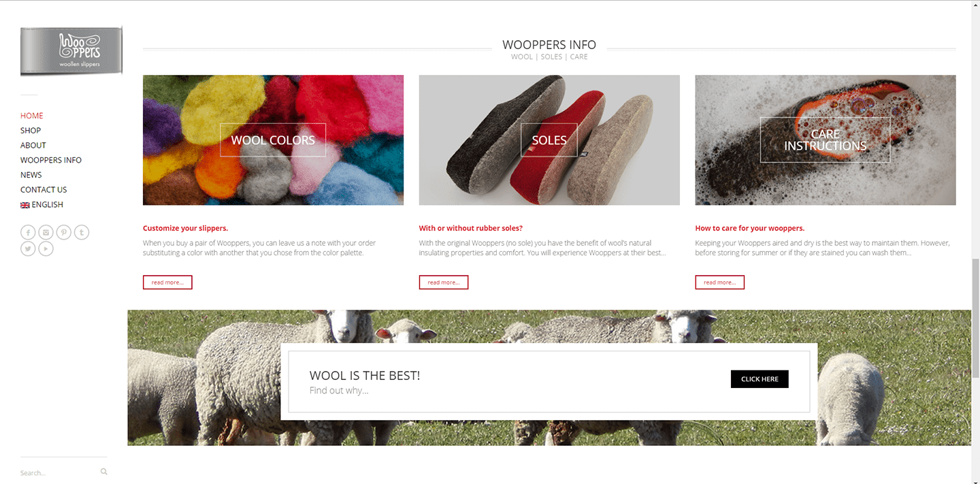Click the page vertical scrollbar thumb
Viewport: 980px width, 484px height.
976,319
